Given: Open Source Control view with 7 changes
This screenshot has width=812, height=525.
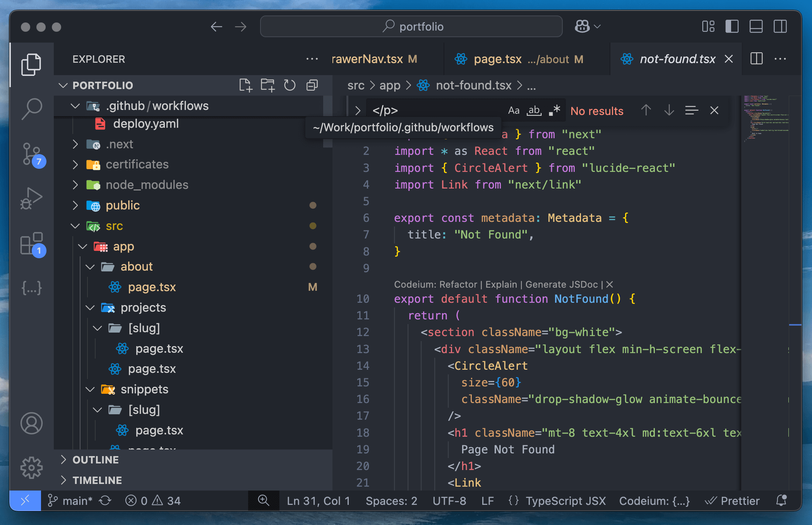Looking at the screenshot, I should (x=33, y=155).
